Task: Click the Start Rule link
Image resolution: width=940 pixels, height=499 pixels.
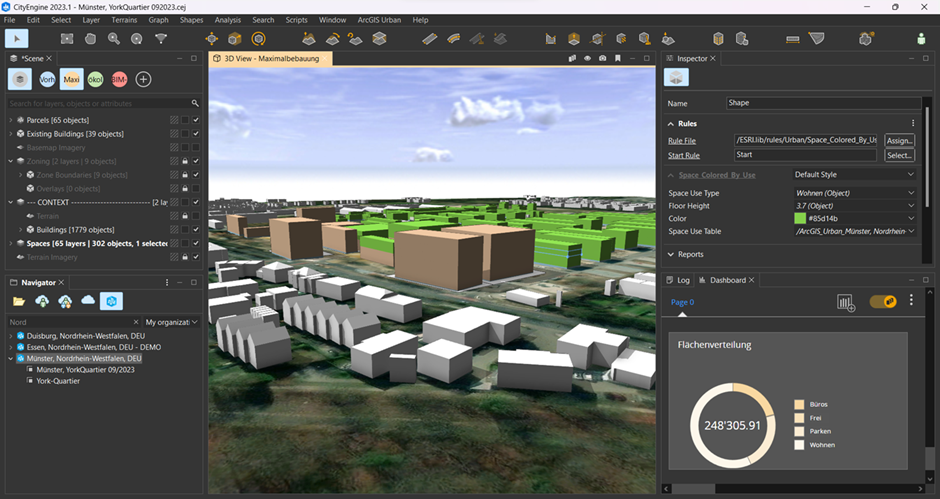Action: click(x=683, y=155)
